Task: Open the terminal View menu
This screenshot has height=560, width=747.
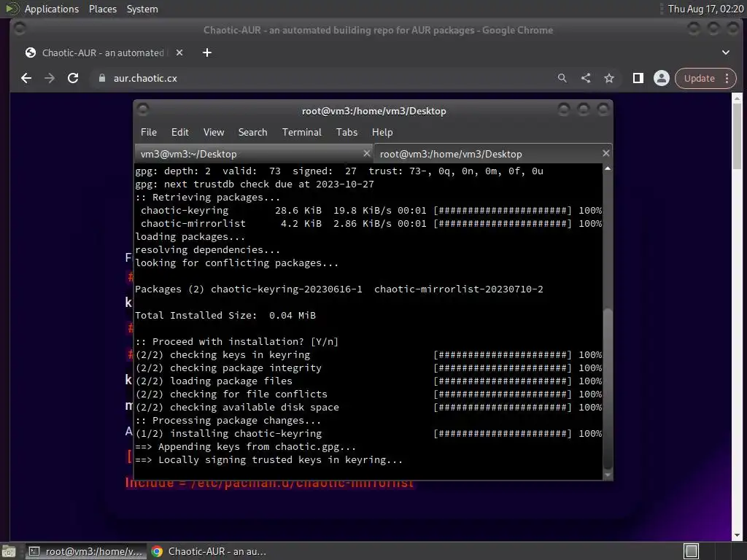Action: pyautogui.click(x=214, y=133)
